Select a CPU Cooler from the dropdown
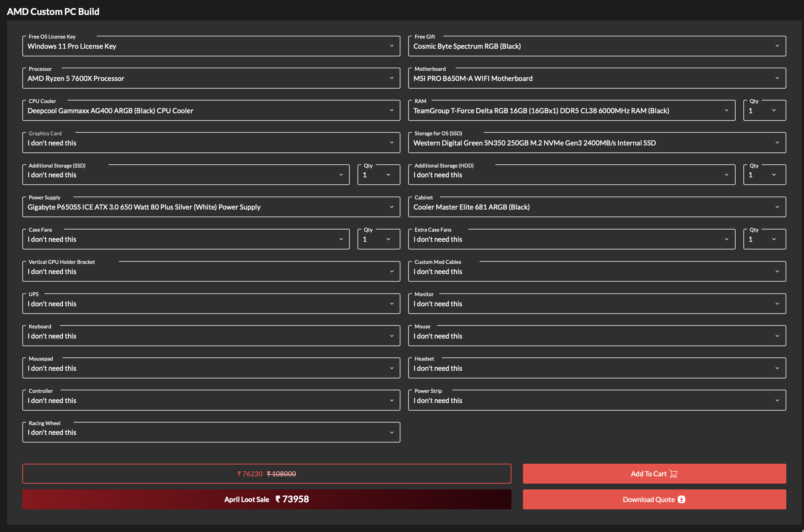 (x=211, y=111)
